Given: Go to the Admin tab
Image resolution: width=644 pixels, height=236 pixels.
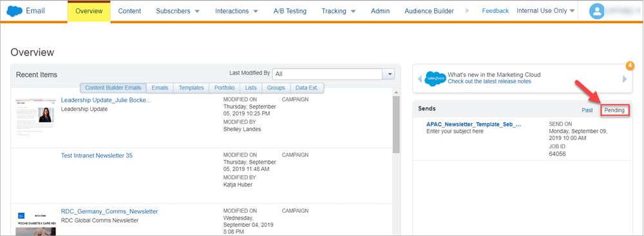Looking at the screenshot, I should pyautogui.click(x=381, y=11).
